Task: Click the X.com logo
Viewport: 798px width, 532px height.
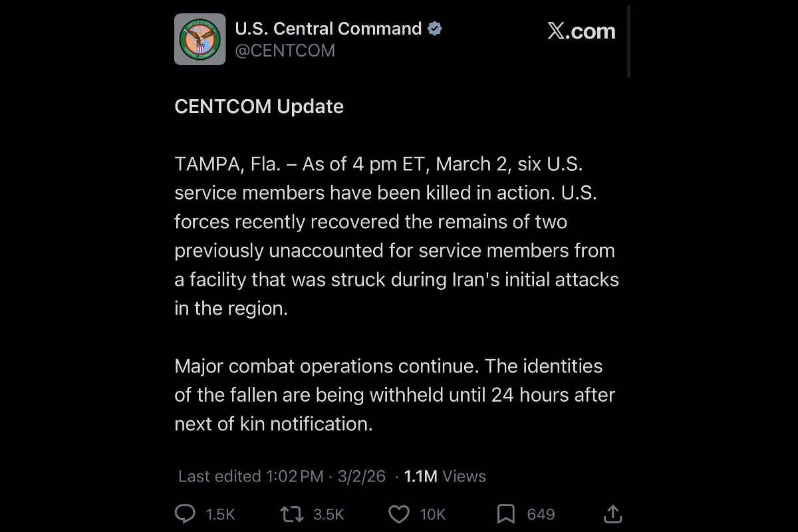Action: pyautogui.click(x=581, y=31)
